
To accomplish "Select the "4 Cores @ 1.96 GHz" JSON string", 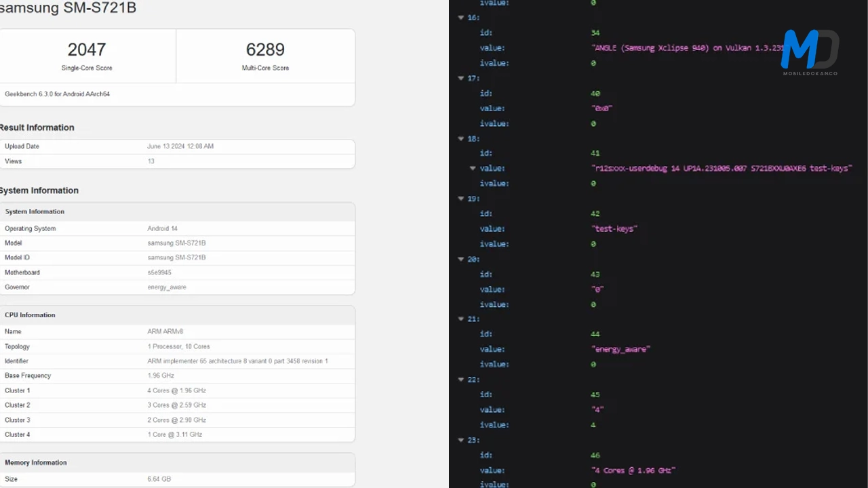I will 633,470.
